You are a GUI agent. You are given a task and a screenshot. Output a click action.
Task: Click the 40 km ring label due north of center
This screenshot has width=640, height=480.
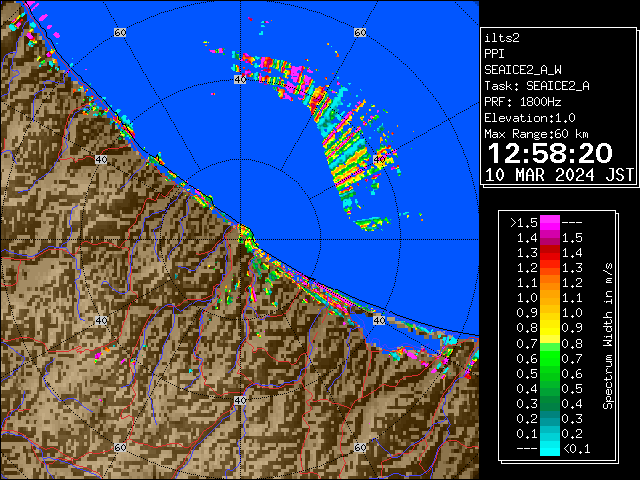pyautogui.click(x=240, y=80)
